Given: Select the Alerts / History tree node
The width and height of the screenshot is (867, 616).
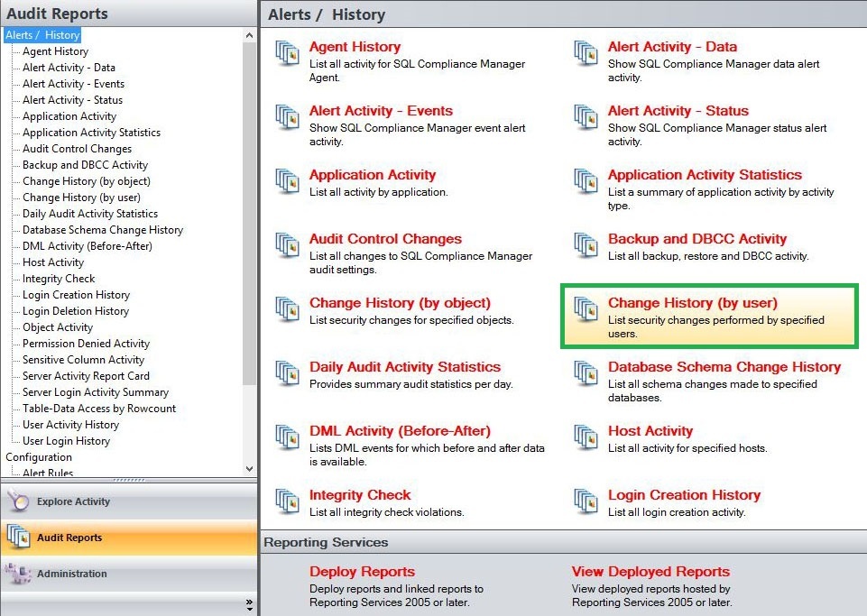Looking at the screenshot, I should pyautogui.click(x=42, y=35).
